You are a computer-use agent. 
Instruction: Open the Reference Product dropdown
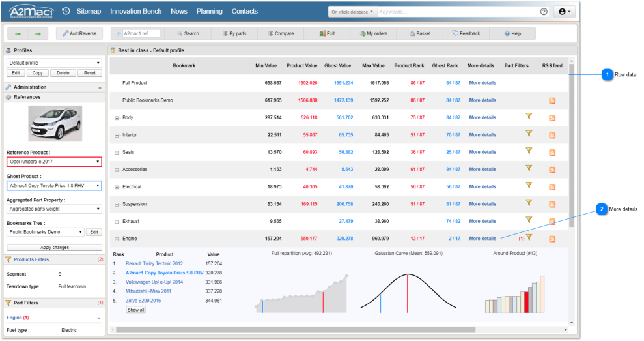tap(54, 162)
